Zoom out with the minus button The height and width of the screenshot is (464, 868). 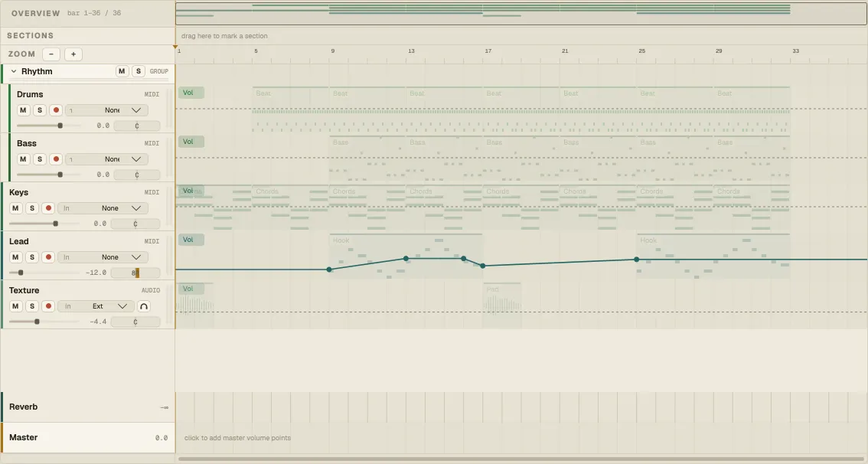pos(51,54)
